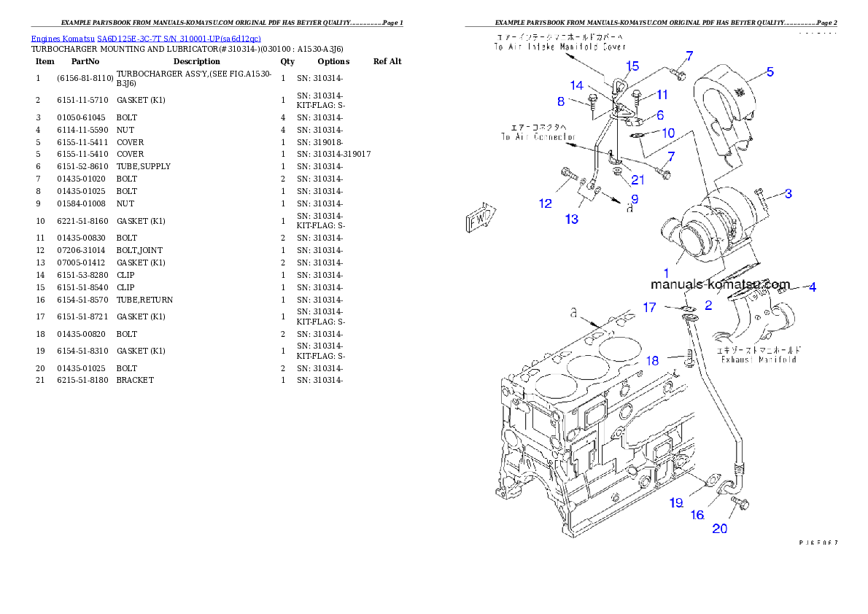Select bolt callout 20 at bottom right
This screenshot has height=614, width=868.
(x=721, y=529)
